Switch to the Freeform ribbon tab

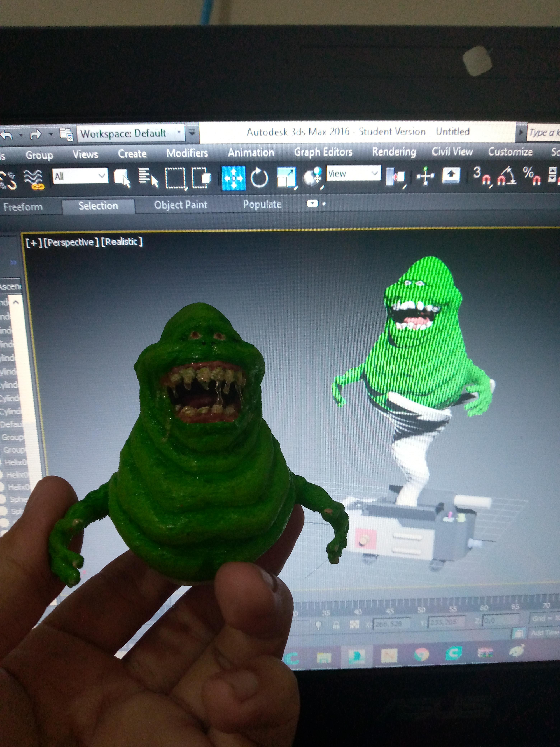coord(23,207)
